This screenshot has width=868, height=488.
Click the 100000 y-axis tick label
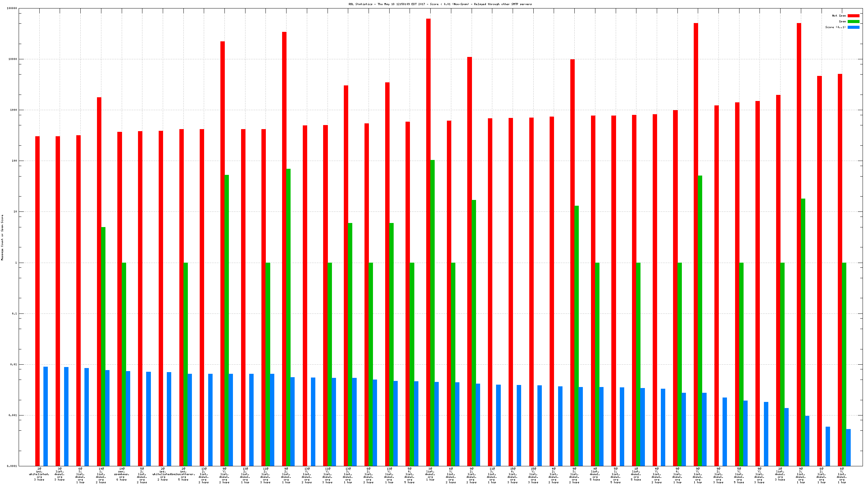pos(12,8)
